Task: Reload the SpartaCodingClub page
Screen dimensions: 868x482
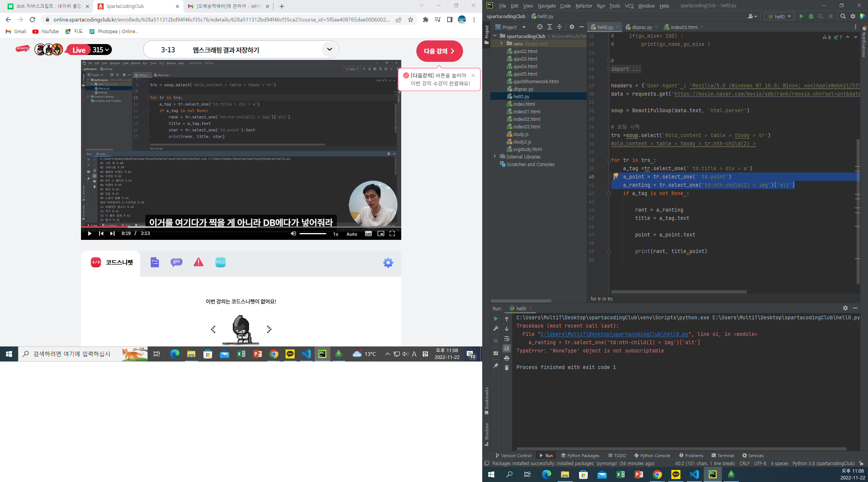Action: tap(32, 20)
